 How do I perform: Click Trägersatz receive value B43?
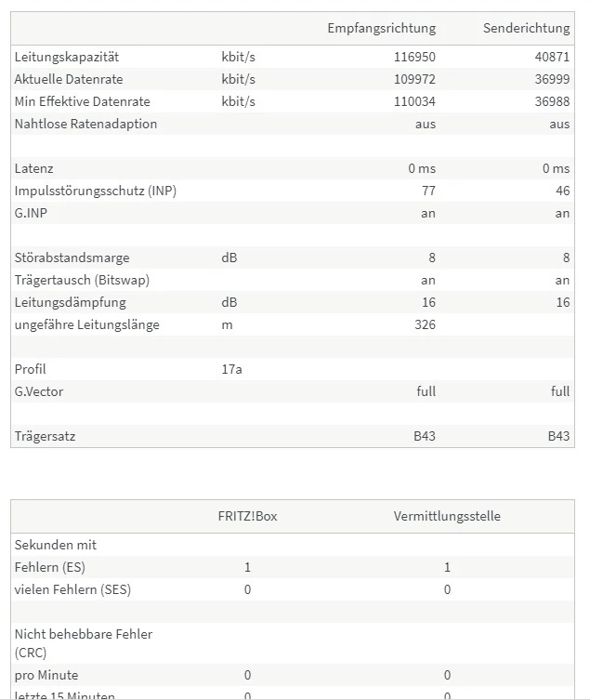pyautogui.click(x=425, y=436)
